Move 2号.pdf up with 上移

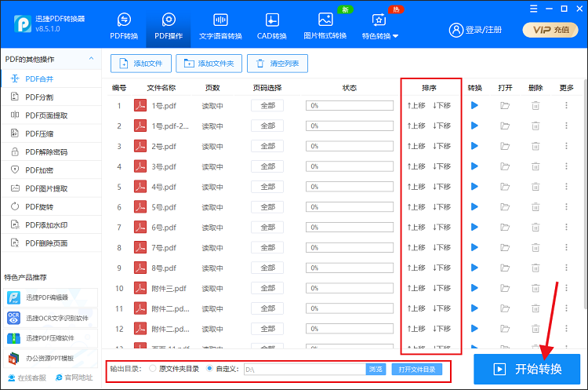coord(416,146)
